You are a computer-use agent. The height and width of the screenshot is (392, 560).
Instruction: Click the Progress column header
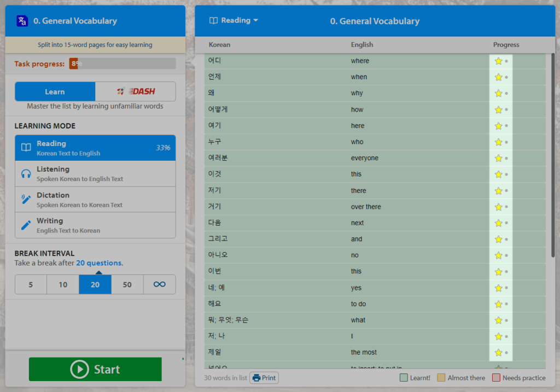click(506, 45)
